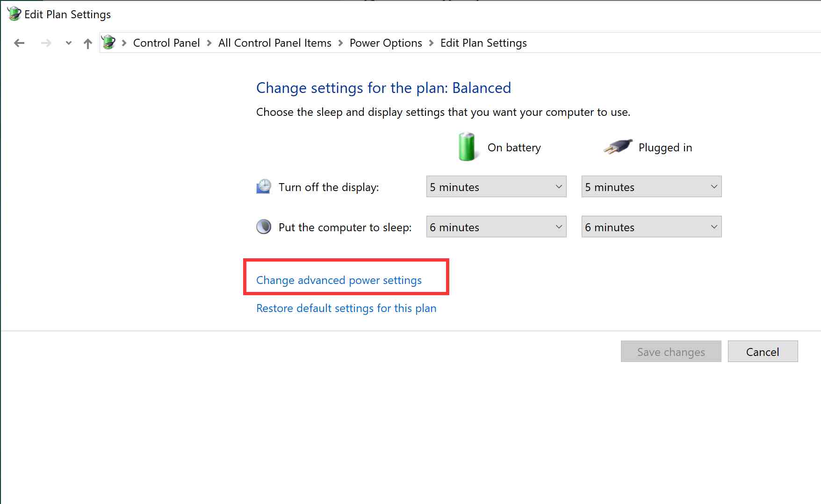This screenshot has width=821, height=504.
Task: Click the Cancel button
Action: [763, 351]
